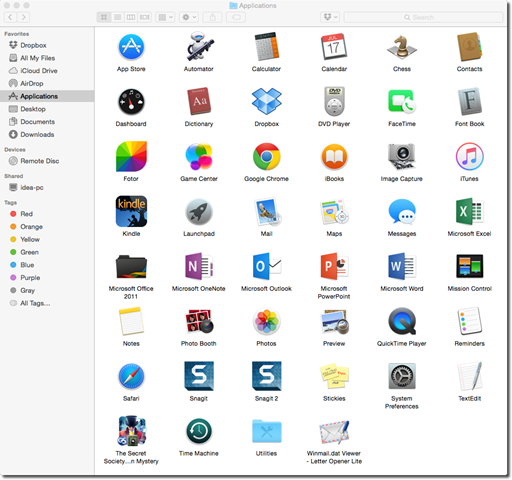Select the Game Center icon
This screenshot has height=480, width=512.
pos(199,157)
